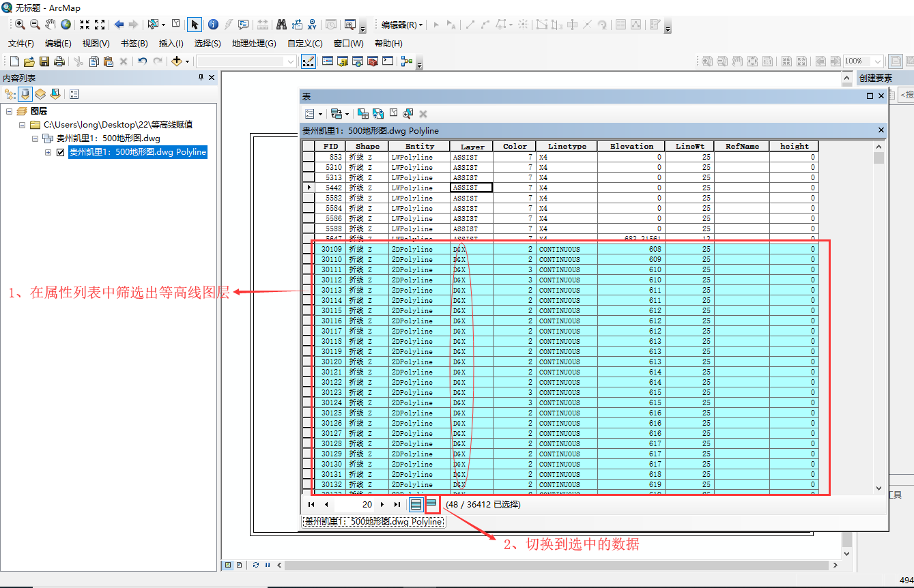Activate the Pan hand tool
The image size is (914, 588).
point(51,25)
